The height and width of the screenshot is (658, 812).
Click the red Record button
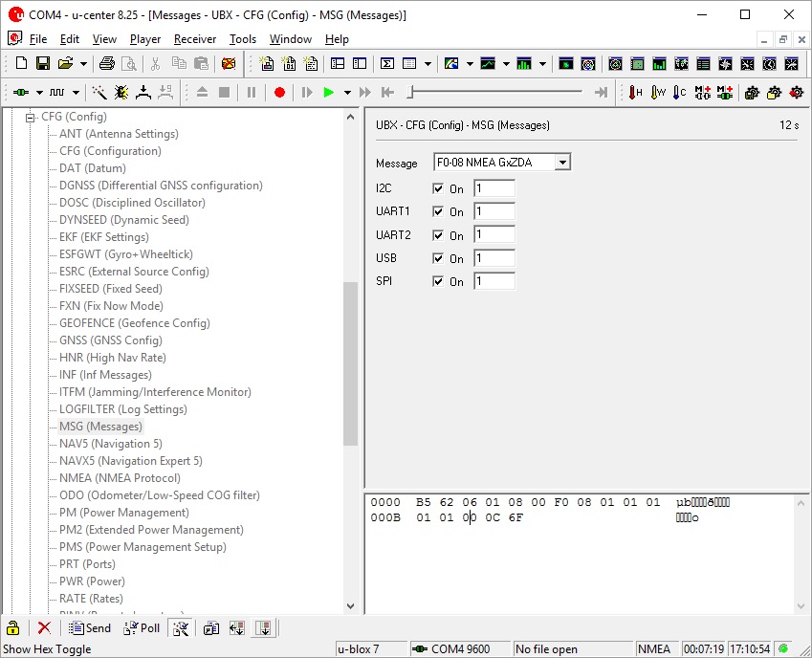279,93
